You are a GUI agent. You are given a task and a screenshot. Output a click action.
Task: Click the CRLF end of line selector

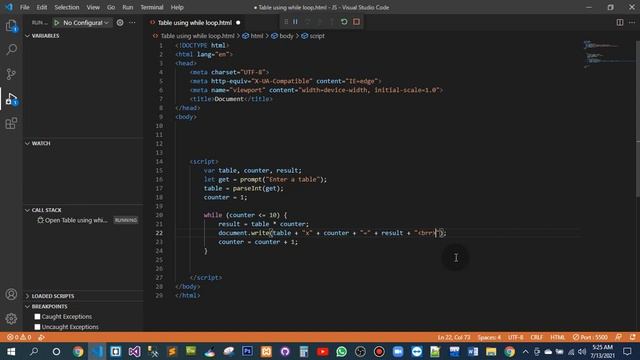point(537,337)
